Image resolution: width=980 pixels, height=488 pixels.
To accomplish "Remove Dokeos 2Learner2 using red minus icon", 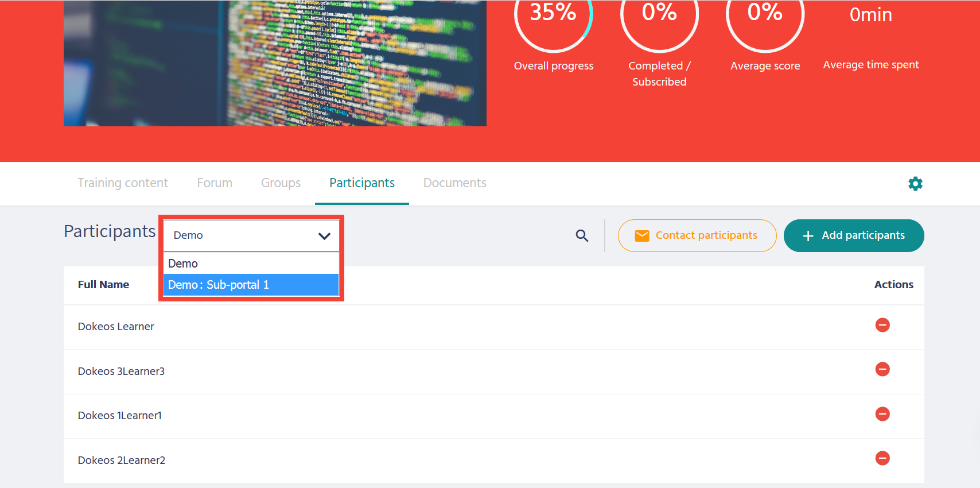I will (x=882, y=458).
